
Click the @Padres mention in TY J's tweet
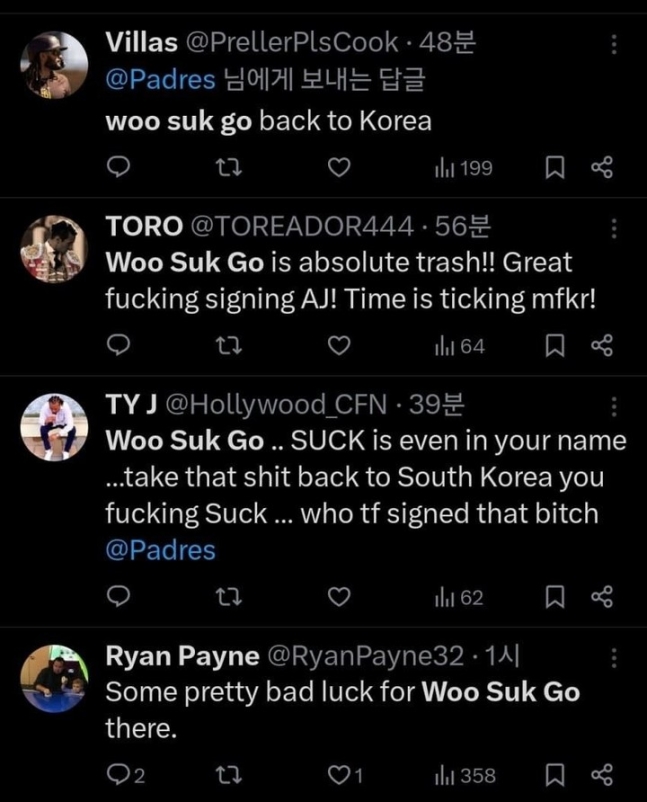point(160,549)
